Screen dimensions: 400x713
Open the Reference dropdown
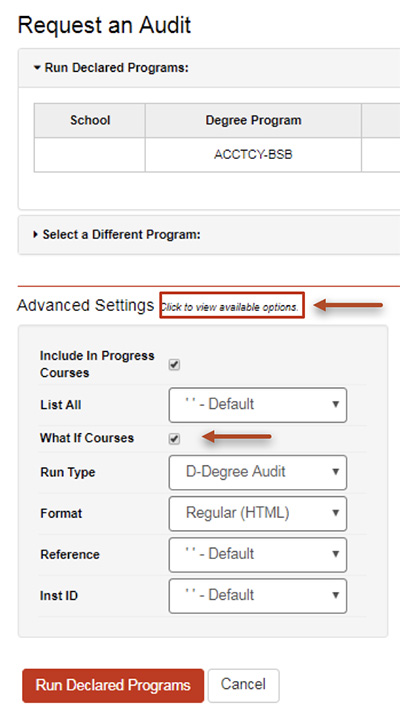258,555
